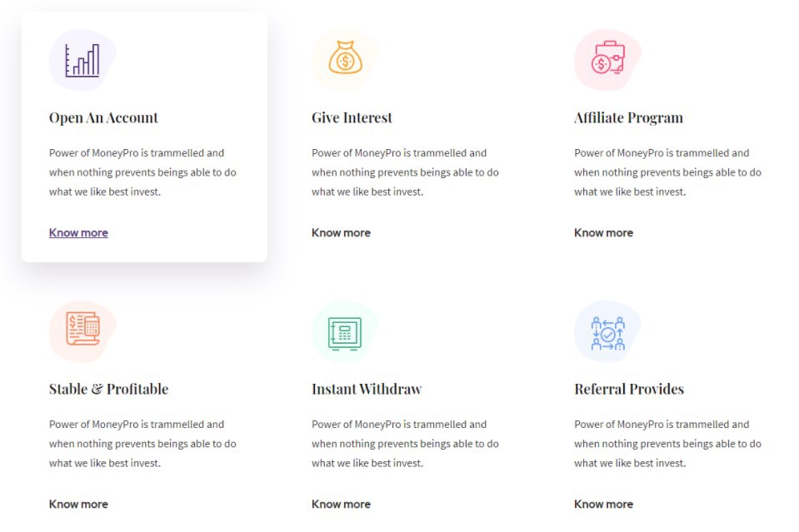Click the people network icon above Referral Provides
Screen dimensions: 799x532
tap(607, 331)
